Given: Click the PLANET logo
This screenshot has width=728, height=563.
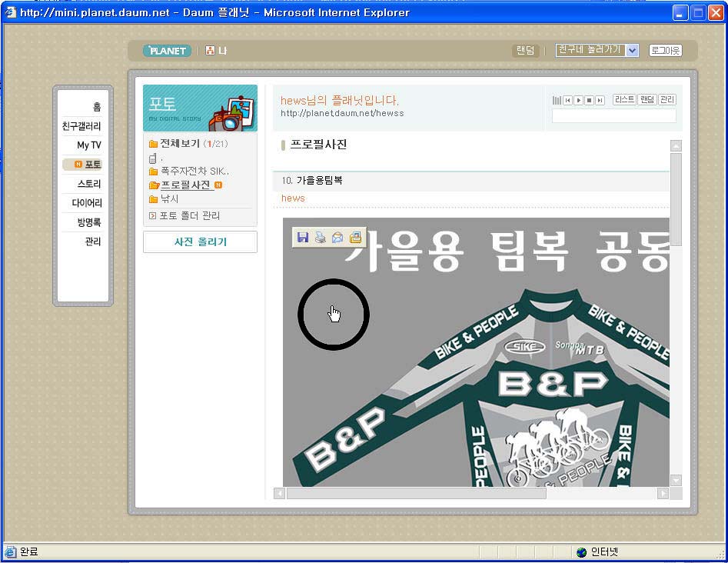Looking at the screenshot, I should [x=167, y=51].
